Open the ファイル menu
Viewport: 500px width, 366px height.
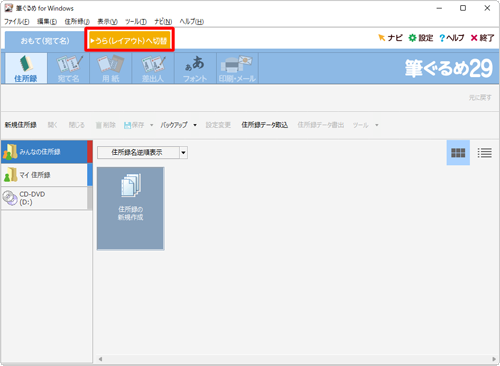click(x=17, y=22)
